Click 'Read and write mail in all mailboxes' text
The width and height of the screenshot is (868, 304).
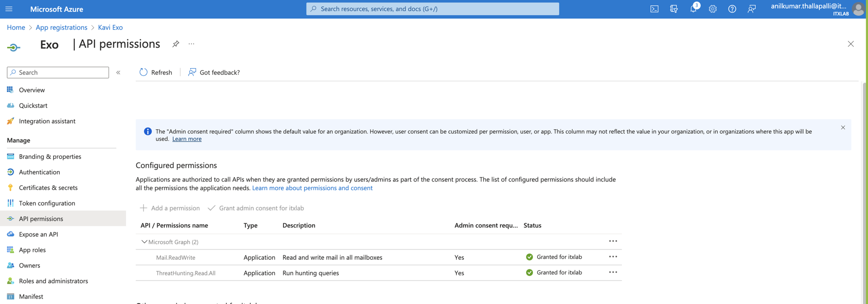tap(332, 257)
